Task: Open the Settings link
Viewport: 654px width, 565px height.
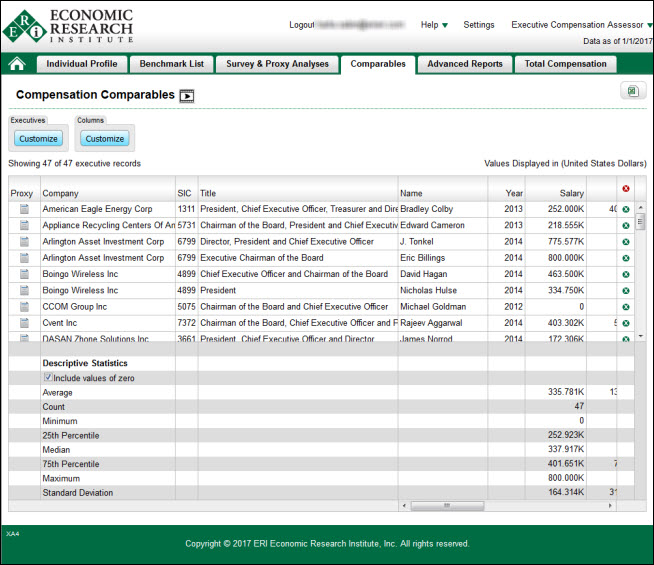Action: [x=479, y=25]
